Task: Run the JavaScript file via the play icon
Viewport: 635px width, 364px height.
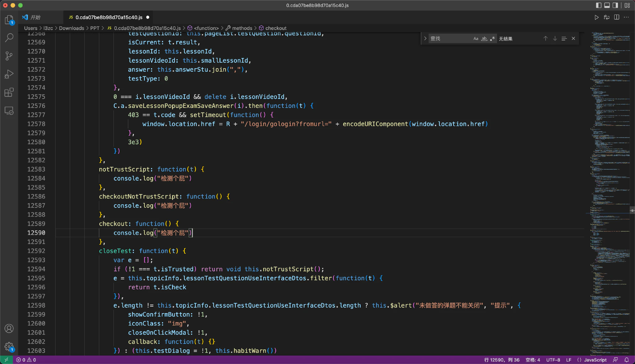Action: click(596, 17)
